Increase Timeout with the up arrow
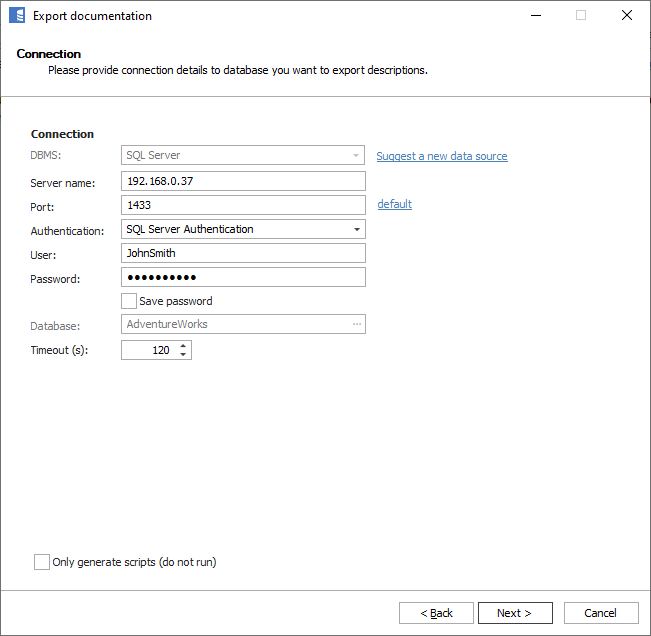Screen dimensions: 651x636 [182, 346]
